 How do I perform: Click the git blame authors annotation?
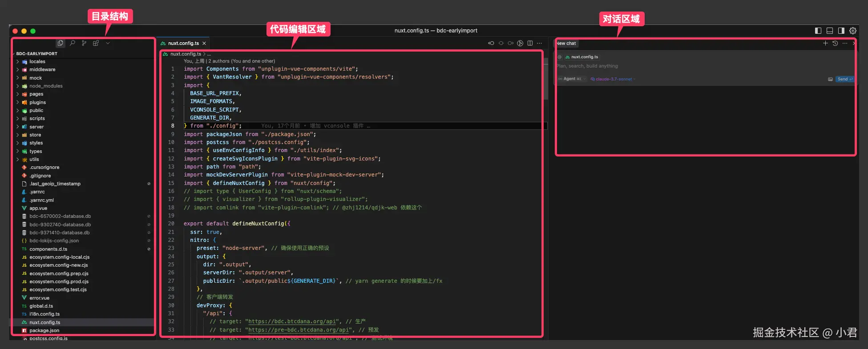click(x=229, y=61)
